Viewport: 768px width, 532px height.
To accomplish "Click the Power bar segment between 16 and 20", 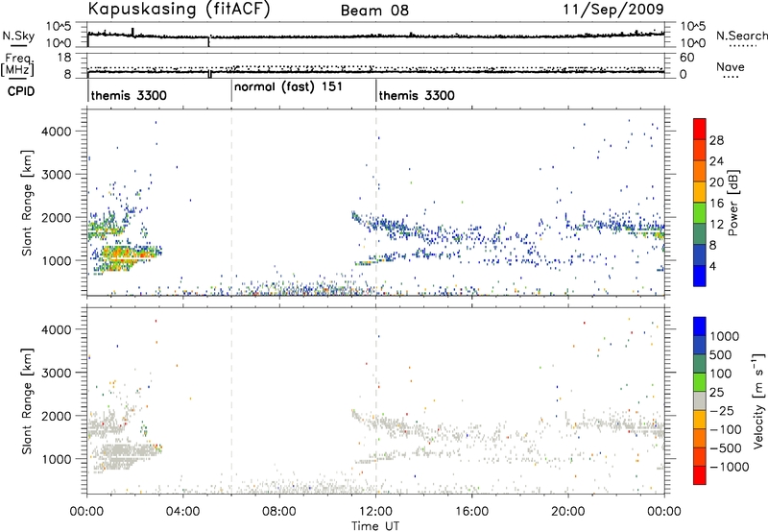I will tap(700, 191).
